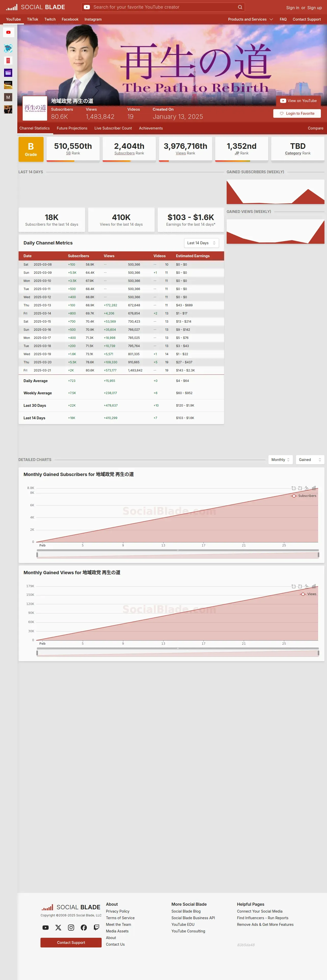The width and height of the screenshot is (327, 980).
Task: Open purple clapperboard channel in sidebar
Action: (x=8, y=73)
